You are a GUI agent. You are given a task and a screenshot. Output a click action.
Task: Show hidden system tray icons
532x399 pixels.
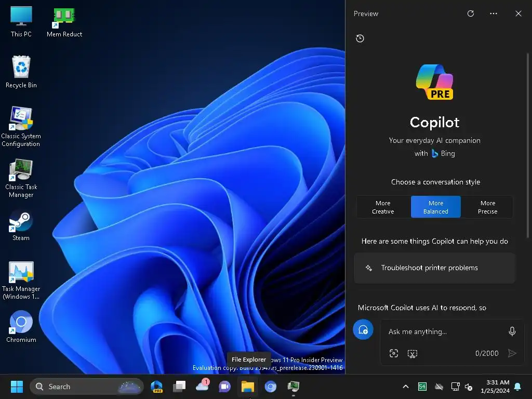pyautogui.click(x=406, y=387)
